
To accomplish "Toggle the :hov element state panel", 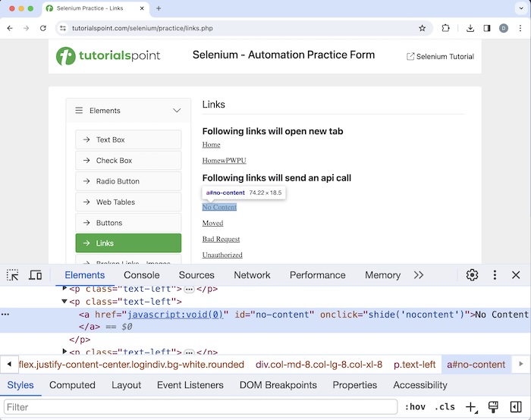I will click(414, 407).
